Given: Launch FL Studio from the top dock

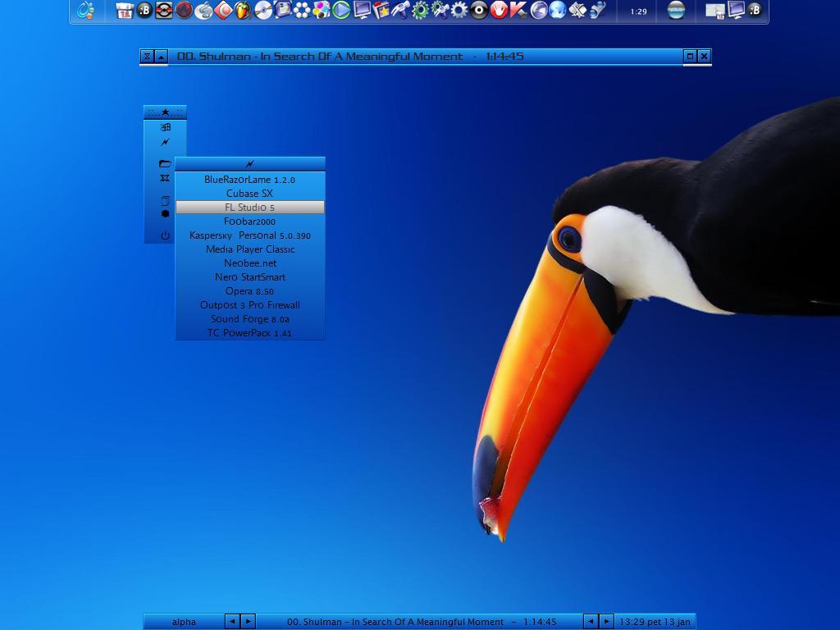Looking at the screenshot, I should pos(243,10).
